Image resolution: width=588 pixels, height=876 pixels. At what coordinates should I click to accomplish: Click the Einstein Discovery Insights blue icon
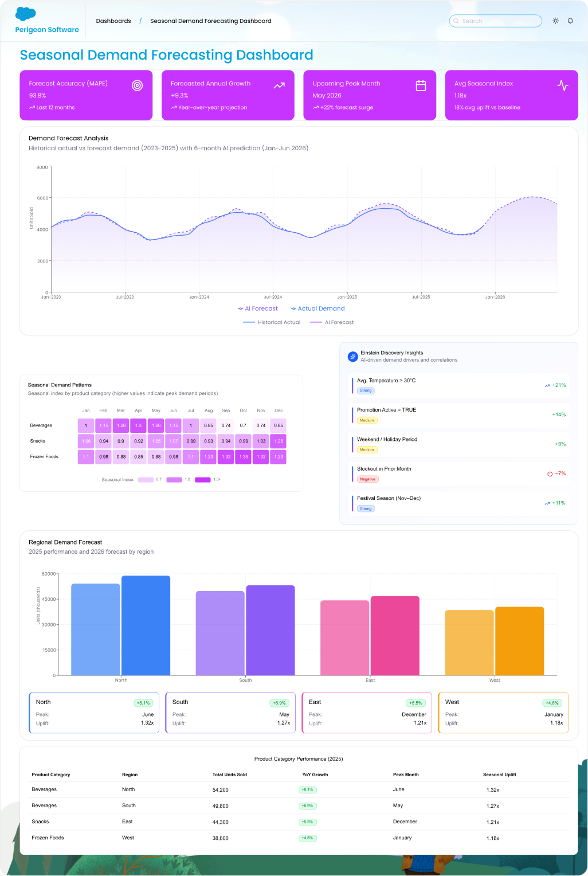click(353, 357)
